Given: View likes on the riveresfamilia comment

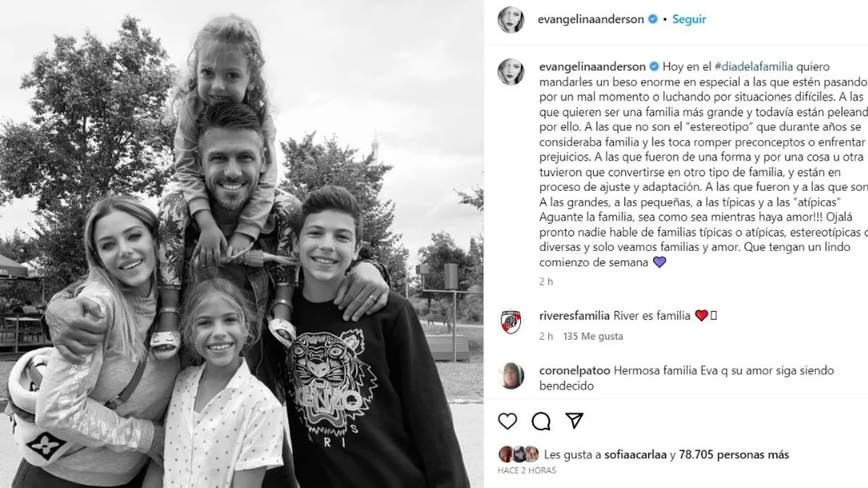Looking at the screenshot, I should click(x=592, y=336).
